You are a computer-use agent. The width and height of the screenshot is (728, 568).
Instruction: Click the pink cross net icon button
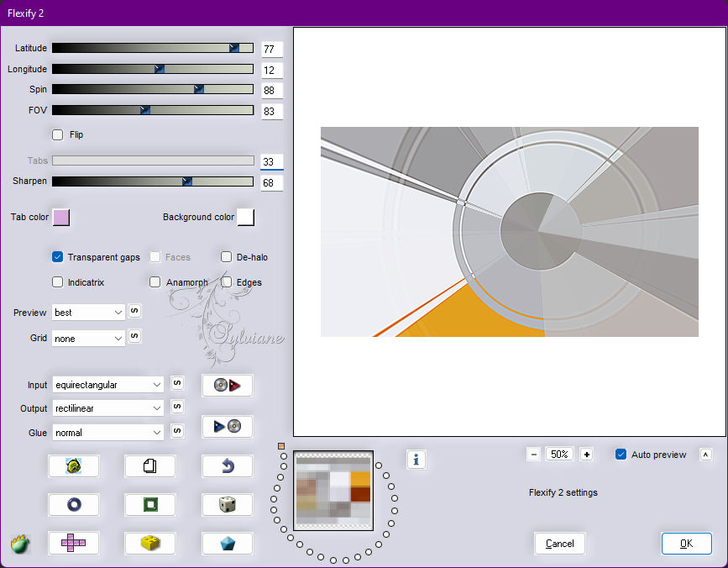click(74, 543)
